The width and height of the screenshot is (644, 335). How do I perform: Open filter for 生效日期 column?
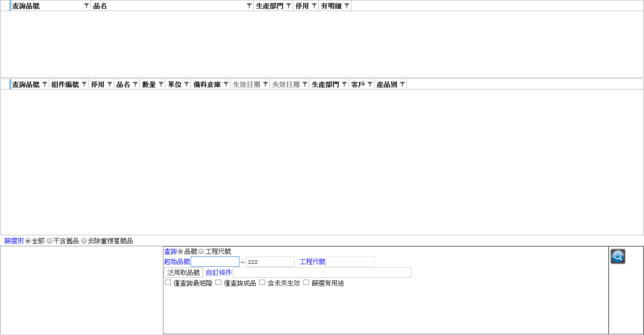coord(265,84)
